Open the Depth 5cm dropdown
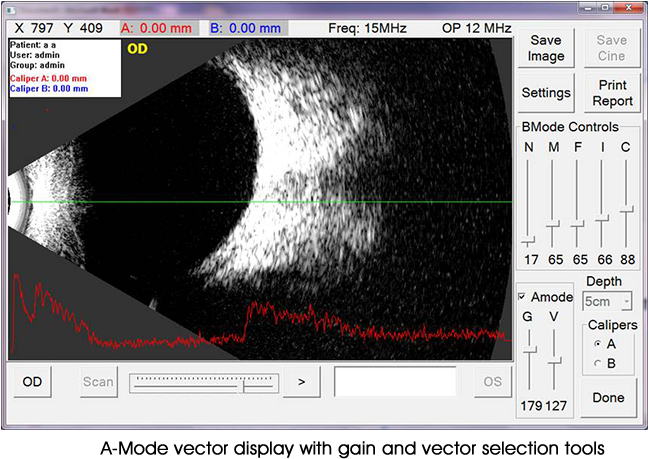This screenshot has height=459, width=648. click(608, 301)
